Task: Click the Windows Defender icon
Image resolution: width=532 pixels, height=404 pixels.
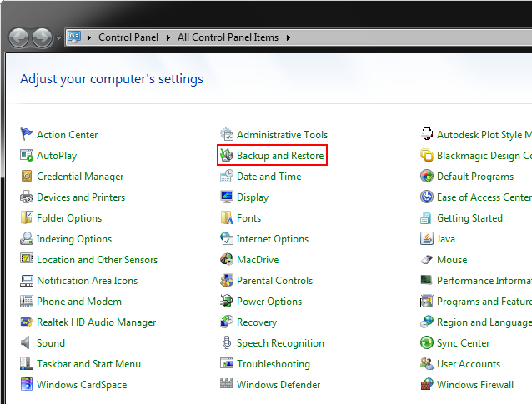Action: coord(227,385)
